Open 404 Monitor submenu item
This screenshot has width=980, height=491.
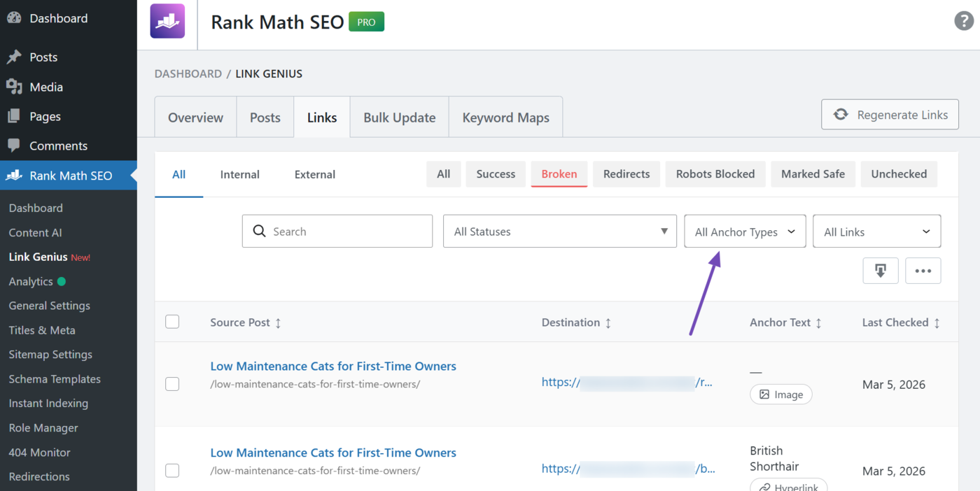tap(39, 453)
